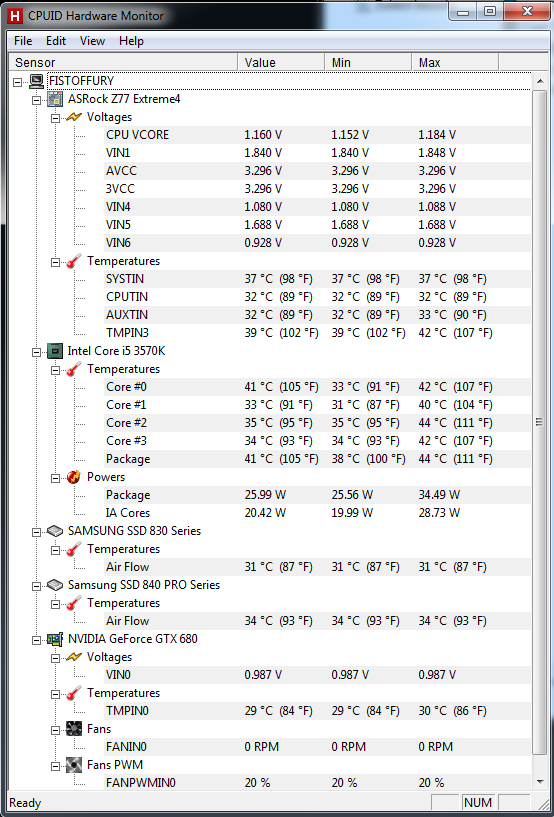Minimize the Hardware Monitor window

click(464, 11)
